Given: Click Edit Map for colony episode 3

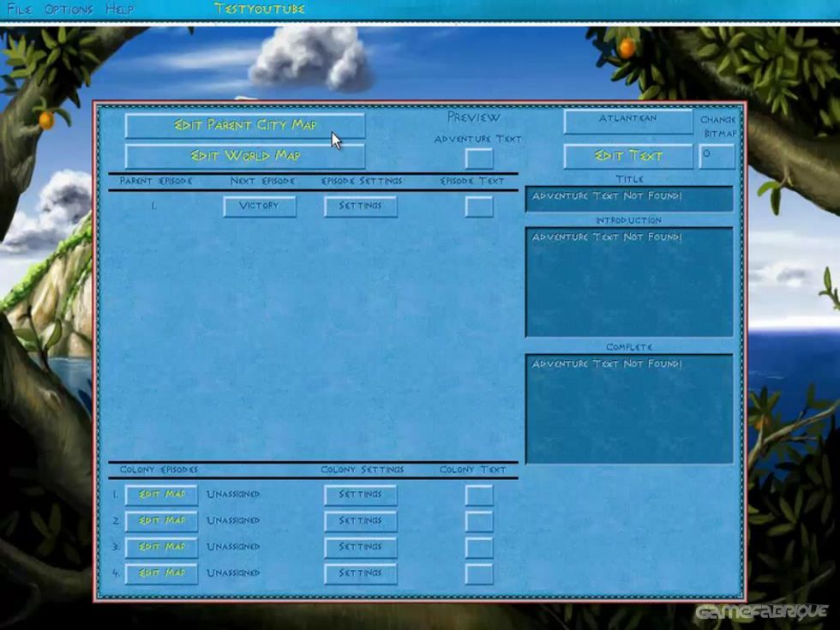Looking at the screenshot, I should (161, 548).
